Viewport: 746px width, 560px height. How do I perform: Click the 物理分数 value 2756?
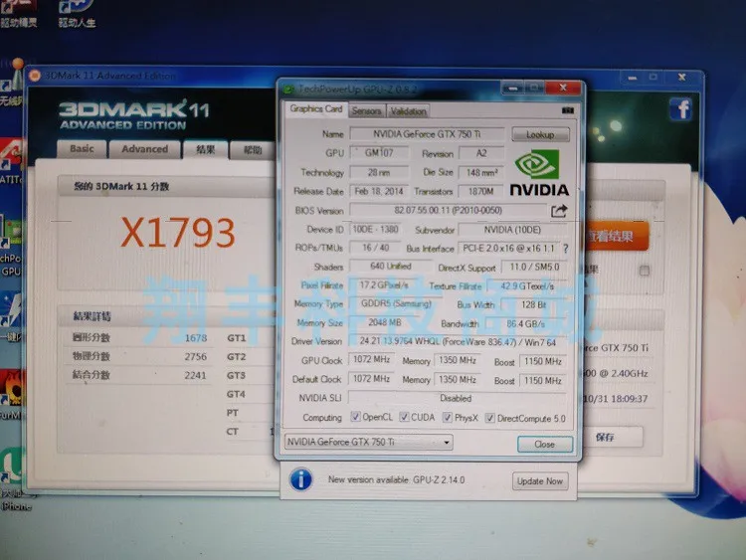coord(196,356)
